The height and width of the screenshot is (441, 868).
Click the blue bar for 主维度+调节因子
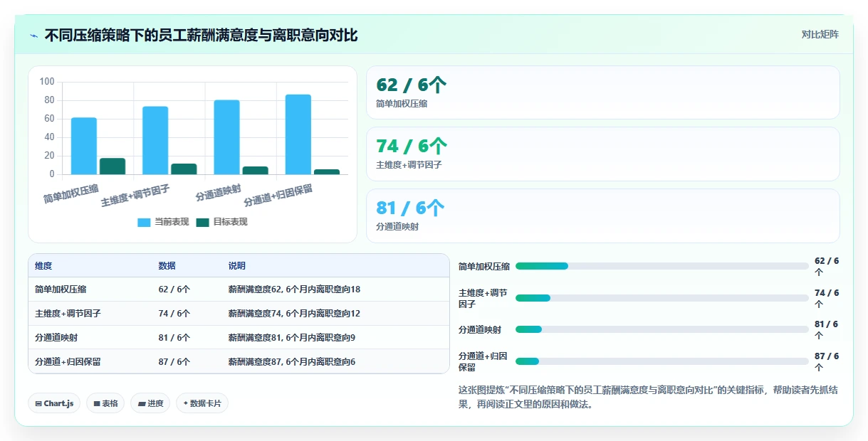155,140
